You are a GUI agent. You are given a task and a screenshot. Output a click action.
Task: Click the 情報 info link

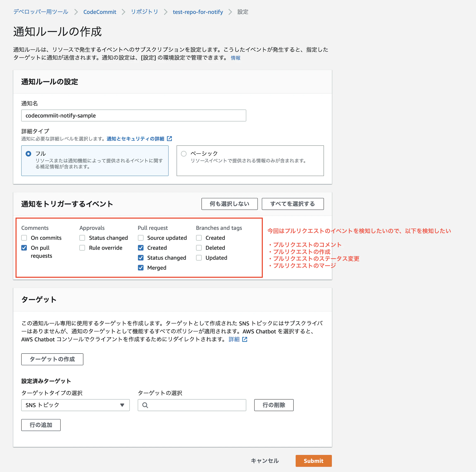236,58
